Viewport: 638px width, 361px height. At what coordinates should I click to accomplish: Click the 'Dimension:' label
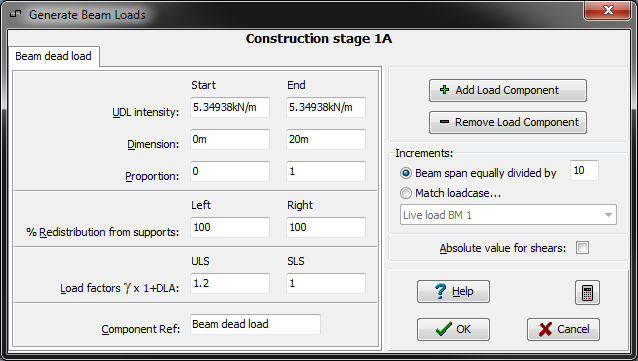[153, 144]
